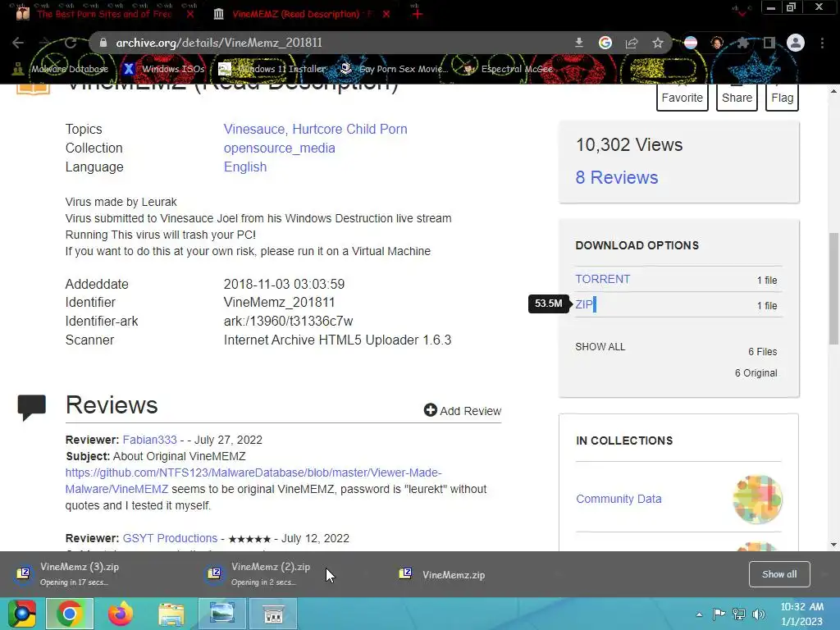Image resolution: width=840 pixels, height=630 pixels.
Task: Download the ZIP option
Action: click(x=584, y=304)
